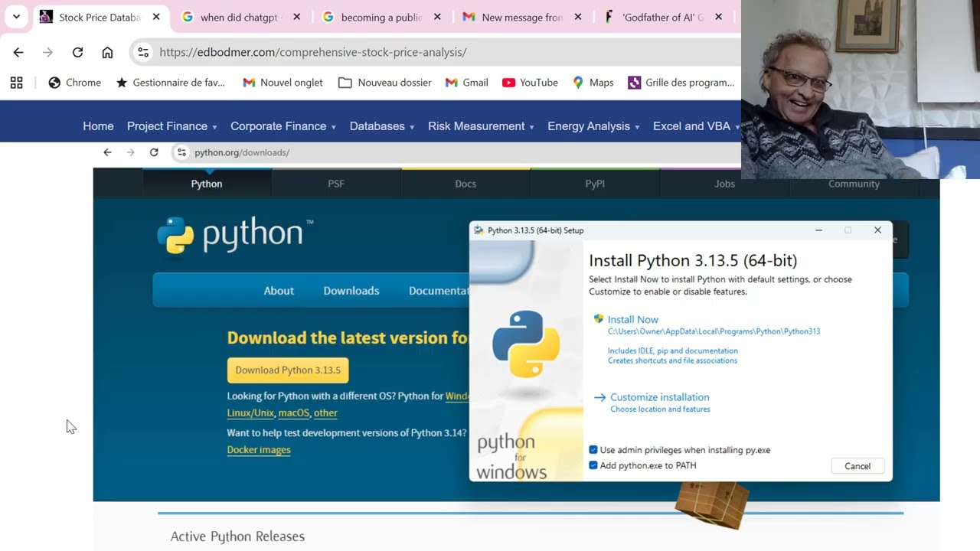
Task: Select the Docs top-bar tab
Action: [465, 184]
